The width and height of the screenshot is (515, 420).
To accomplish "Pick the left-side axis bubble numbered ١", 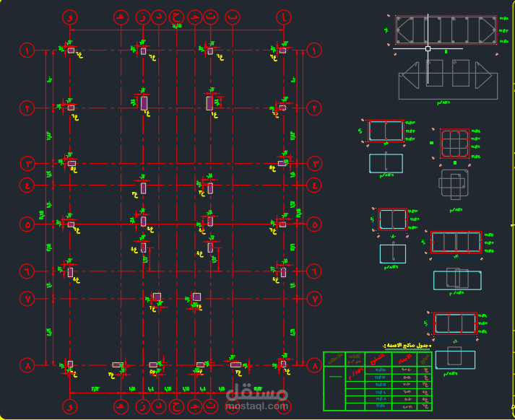I will 27,51.
